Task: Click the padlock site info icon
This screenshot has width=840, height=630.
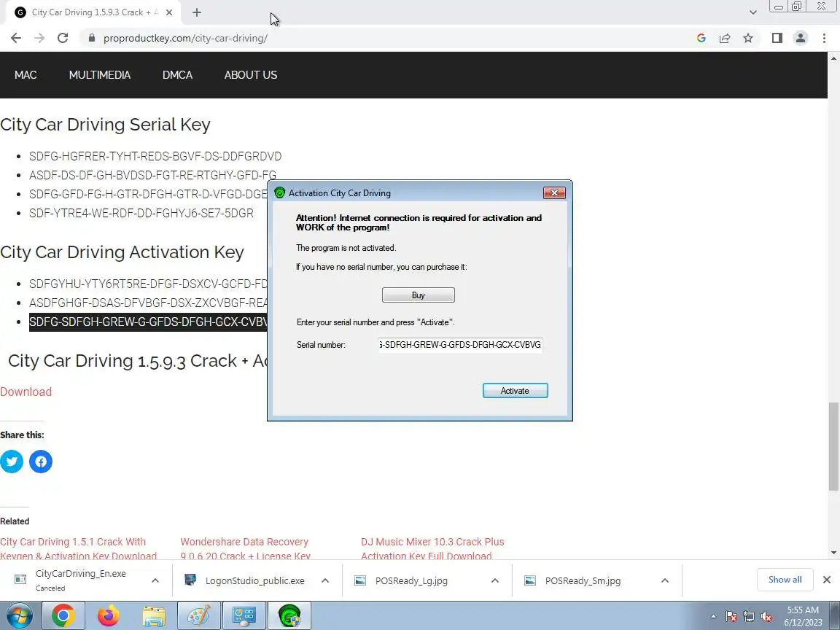Action: point(92,38)
